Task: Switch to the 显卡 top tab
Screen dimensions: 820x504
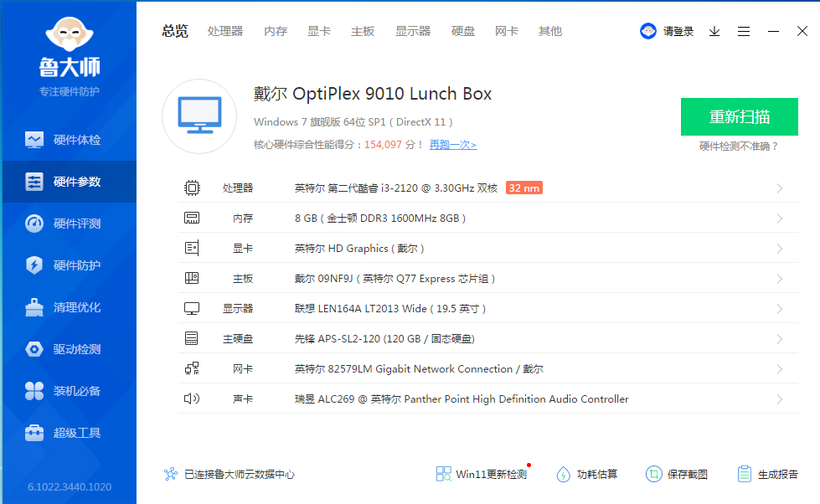Action: [x=319, y=31]
